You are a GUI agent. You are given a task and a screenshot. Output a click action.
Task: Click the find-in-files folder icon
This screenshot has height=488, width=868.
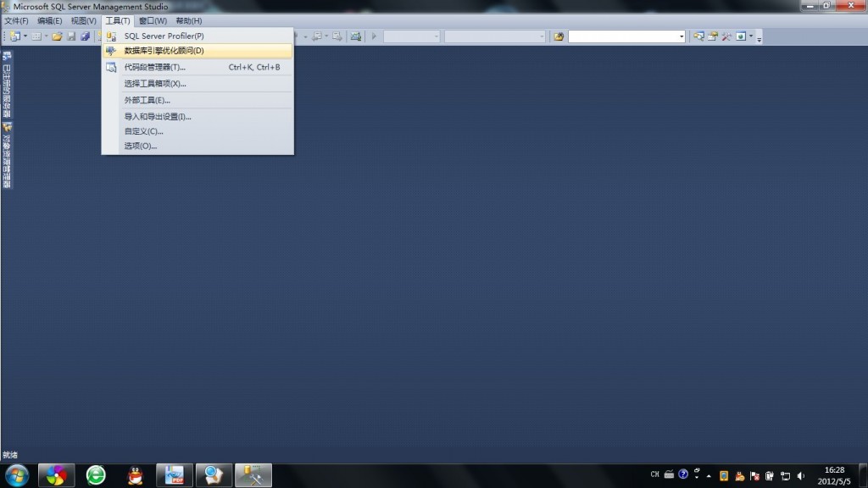pyautogui.click(x=559, y=36)
